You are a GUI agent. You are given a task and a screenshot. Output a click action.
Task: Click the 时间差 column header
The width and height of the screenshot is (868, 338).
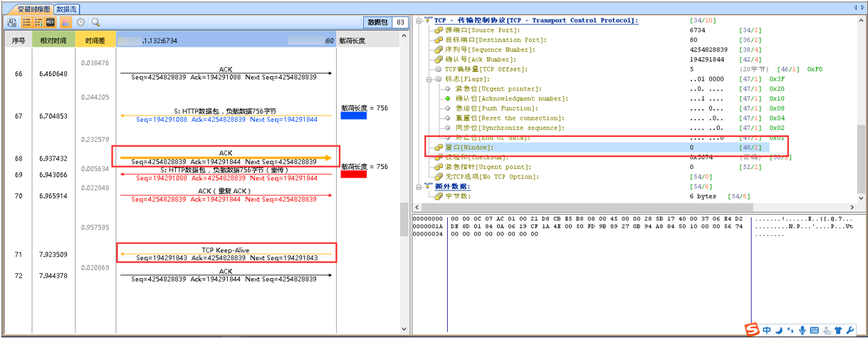95,41
